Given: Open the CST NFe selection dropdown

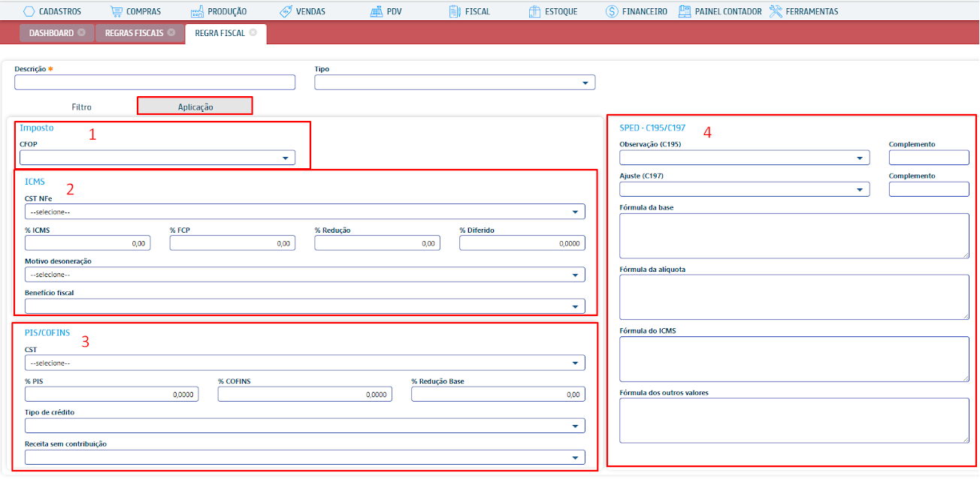Looking at the screenshot, I should 304,212.
